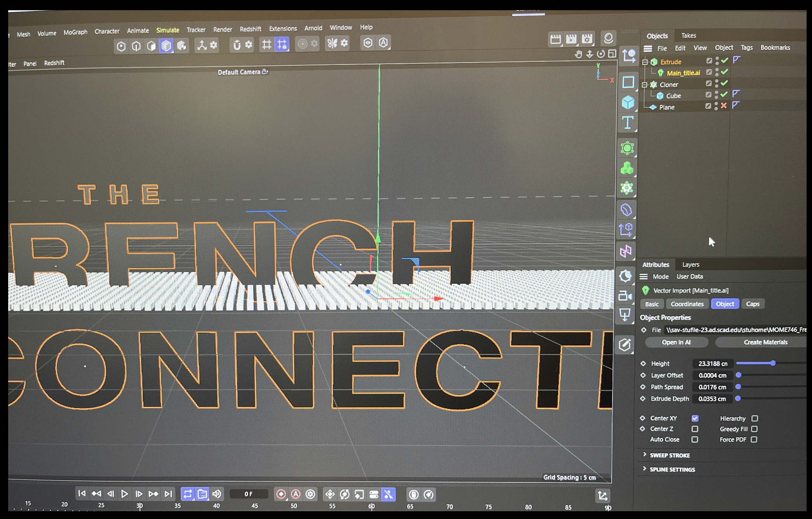Adjust the Height slider handle

point(773,363)
